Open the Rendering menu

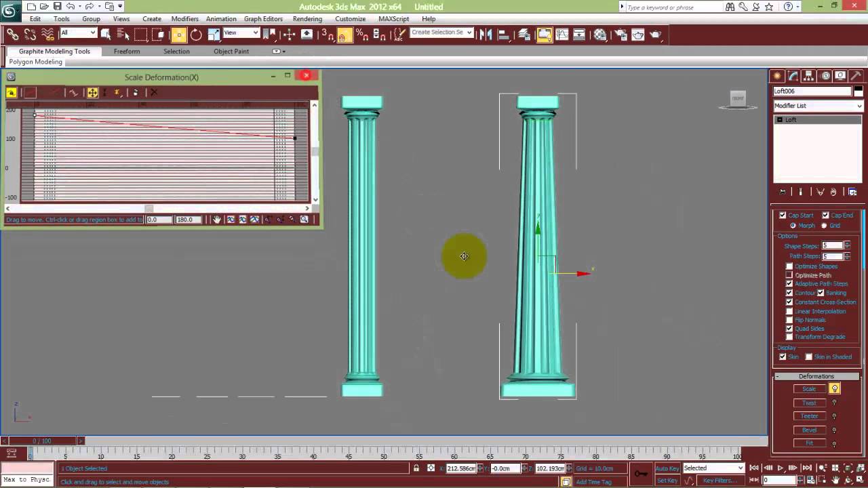coord(307,19)
